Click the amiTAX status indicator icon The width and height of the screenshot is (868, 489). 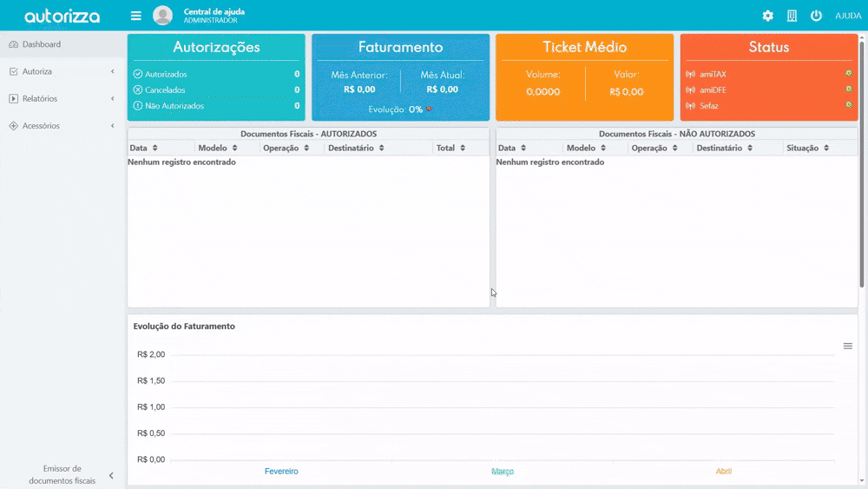pos(848,74)
